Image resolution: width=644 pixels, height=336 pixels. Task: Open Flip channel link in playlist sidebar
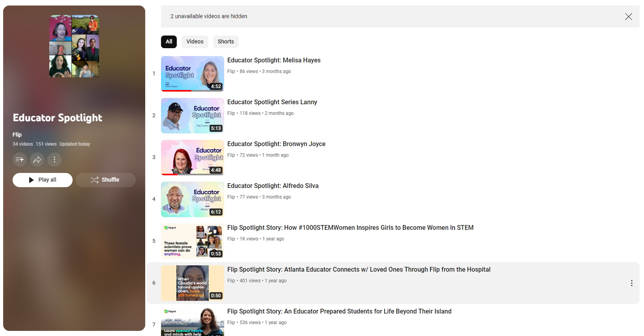[x=17, y=135]
